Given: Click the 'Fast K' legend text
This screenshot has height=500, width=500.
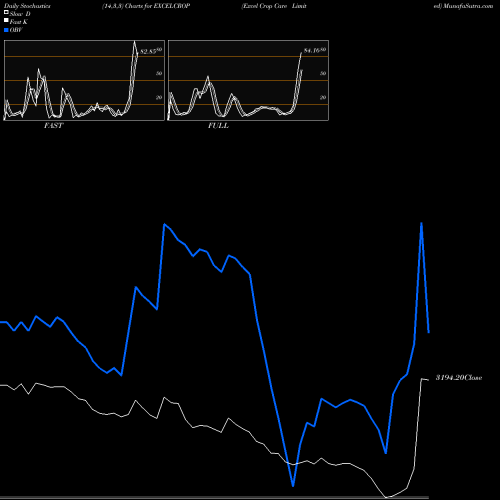Looking at the screenshot, I should click(19, 22).
